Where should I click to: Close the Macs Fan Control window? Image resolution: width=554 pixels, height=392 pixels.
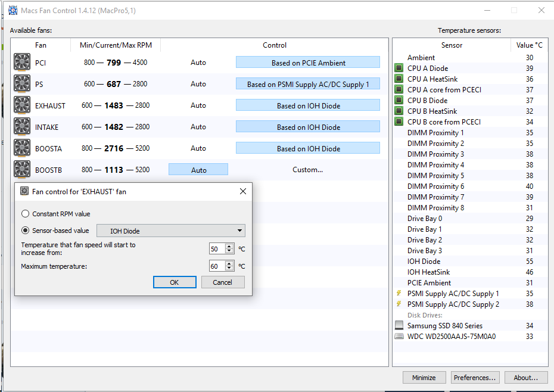tap(541, 10)
